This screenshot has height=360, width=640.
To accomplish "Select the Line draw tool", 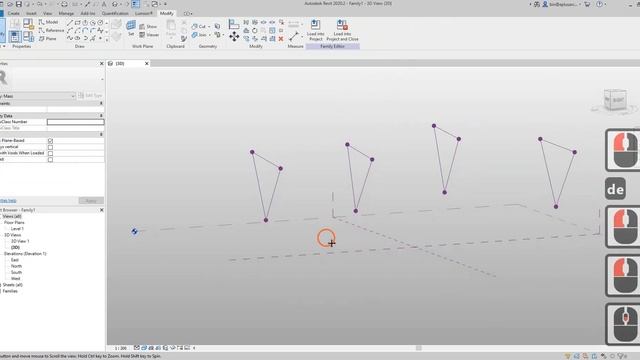I will 70,23.
